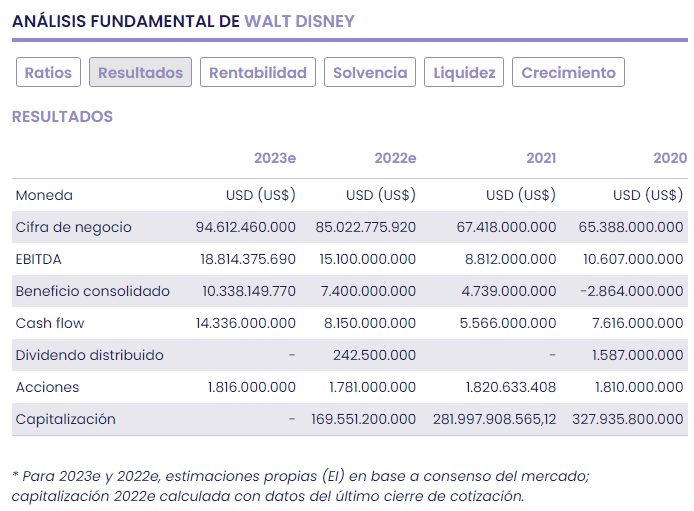Select the 2020 column header

[669, 158]
